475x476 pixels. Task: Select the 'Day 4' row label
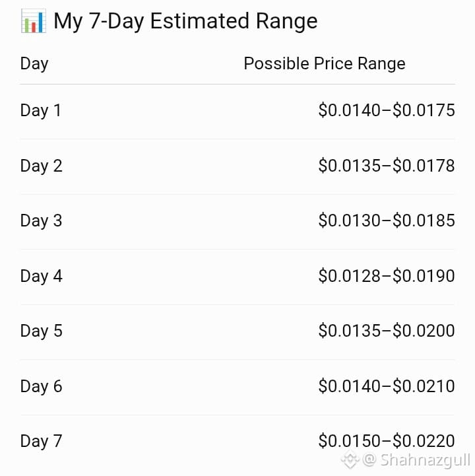point(42,276)
